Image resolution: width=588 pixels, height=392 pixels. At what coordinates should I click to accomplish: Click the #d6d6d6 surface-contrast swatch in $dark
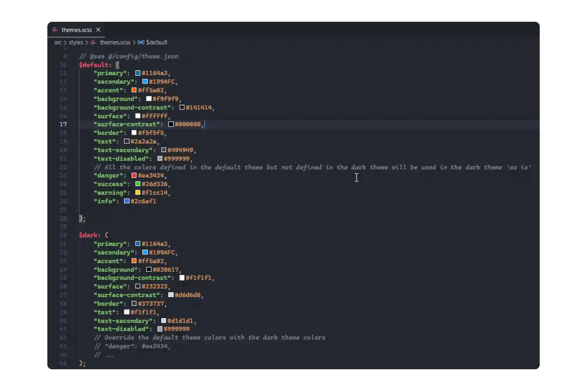tap(171, 295)
